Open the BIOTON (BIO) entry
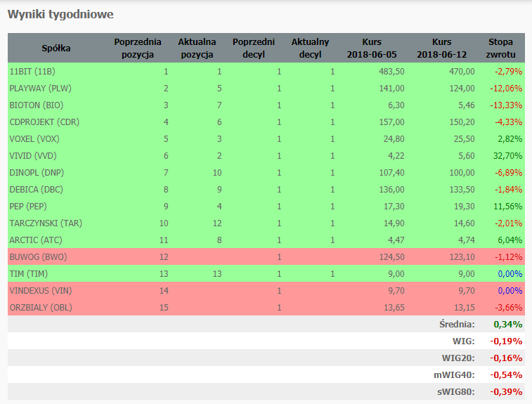The width and height of the screenshot is (532, 404). click(37, 105)
